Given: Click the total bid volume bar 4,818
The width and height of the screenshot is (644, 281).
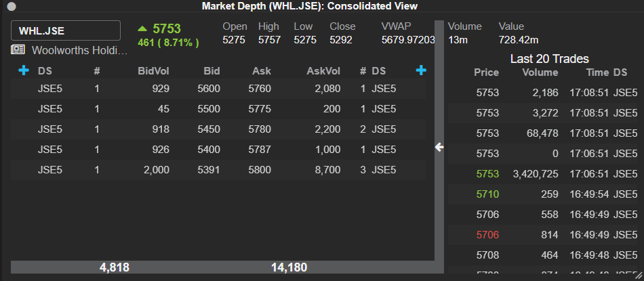Looking at the screenshot, I should (115, 267).
